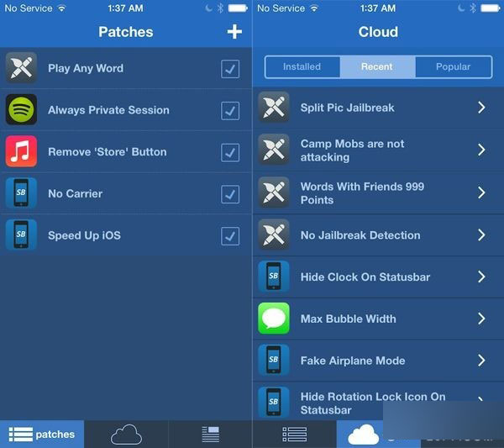Open cloud tab icon in Patches screen

click(x=126, y=435)
